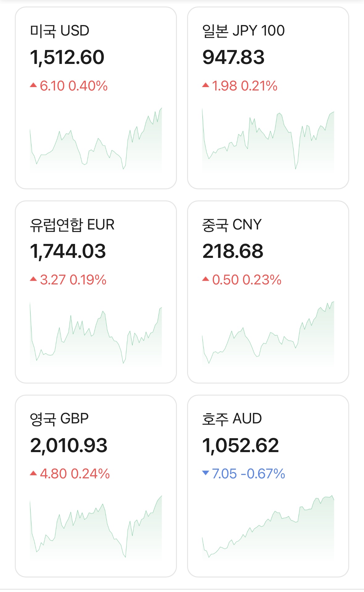
Task: Click the CNY increase triangle icon
Action: (206, 279)
